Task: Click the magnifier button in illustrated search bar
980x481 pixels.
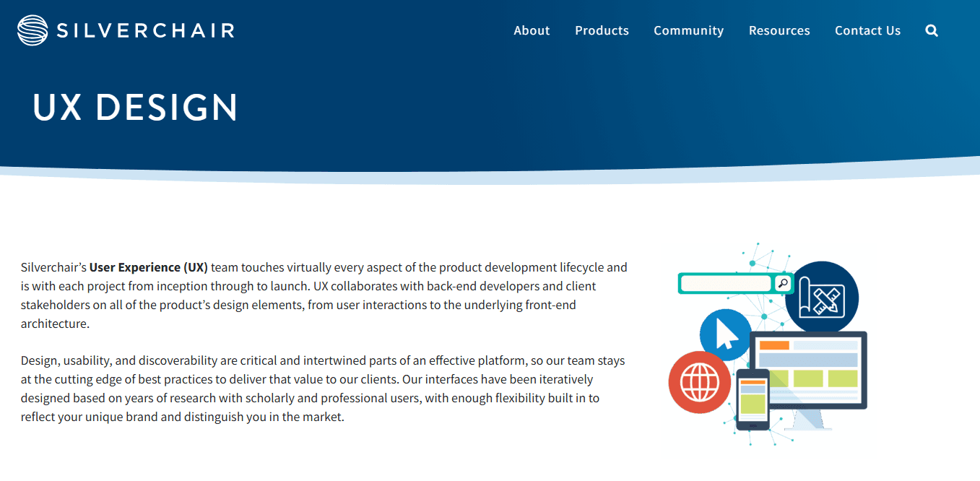Action: (x=781, y=283)
